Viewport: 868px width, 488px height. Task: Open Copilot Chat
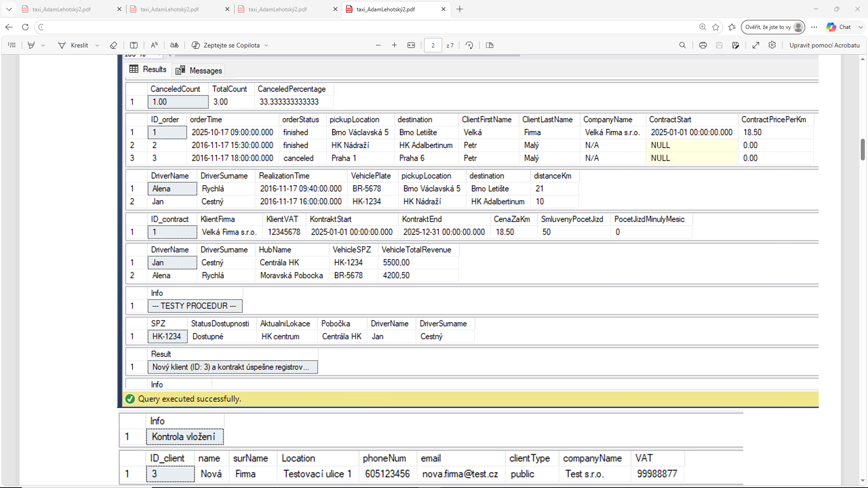pyautogui.click(x=839, y=27)
